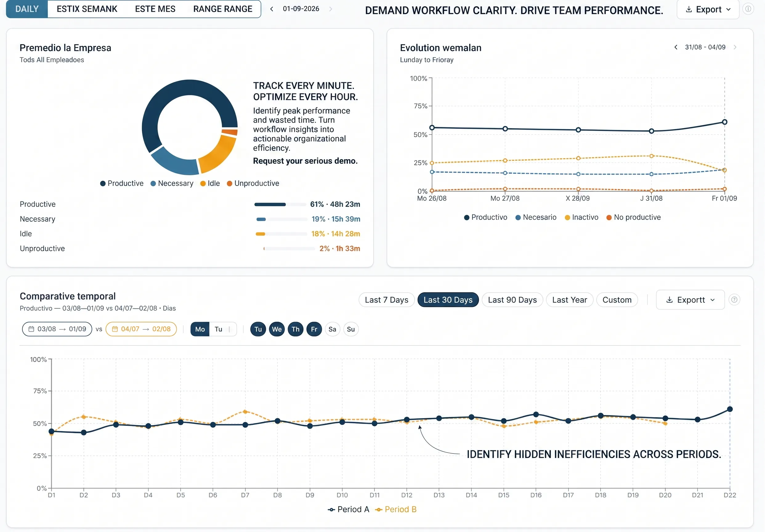Toggle Productivo in the weekly evolution legend
The height and width of the screenshot is (532, 765).
(x=485, y=218)
